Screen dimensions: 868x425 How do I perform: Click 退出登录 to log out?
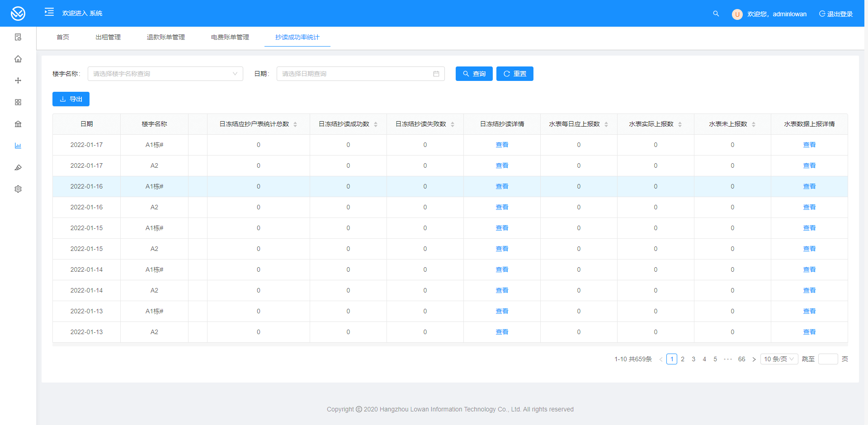point(836,14)
